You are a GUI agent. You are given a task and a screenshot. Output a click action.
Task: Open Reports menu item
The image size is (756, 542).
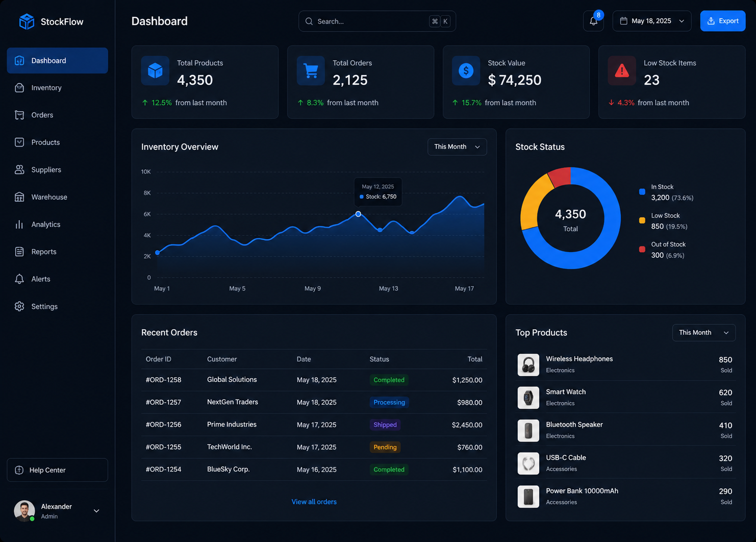pyautogui.click(x=57, y=252)
